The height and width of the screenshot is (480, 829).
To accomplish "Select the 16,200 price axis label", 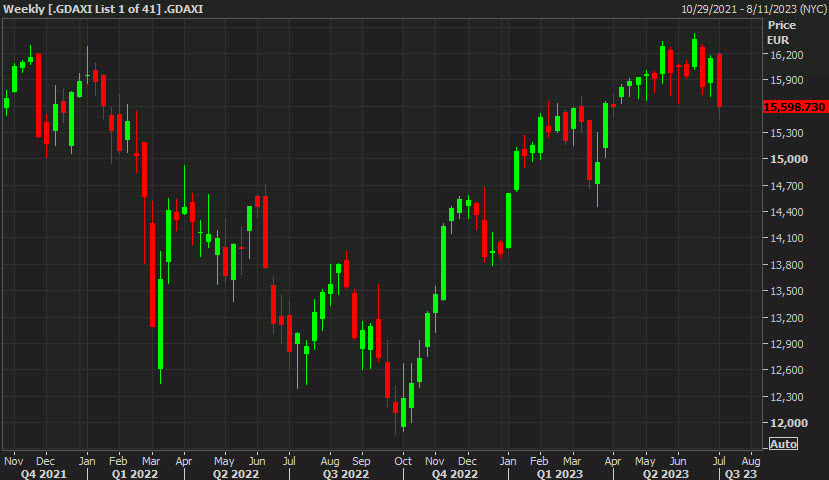I will (x=787, y=55).
